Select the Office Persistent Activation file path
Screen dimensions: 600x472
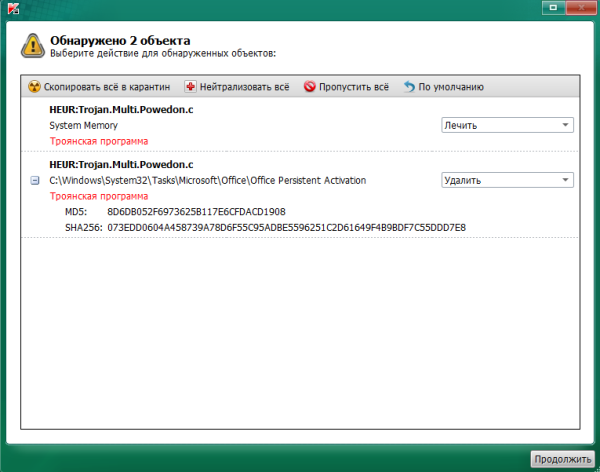tap(207, 180)
